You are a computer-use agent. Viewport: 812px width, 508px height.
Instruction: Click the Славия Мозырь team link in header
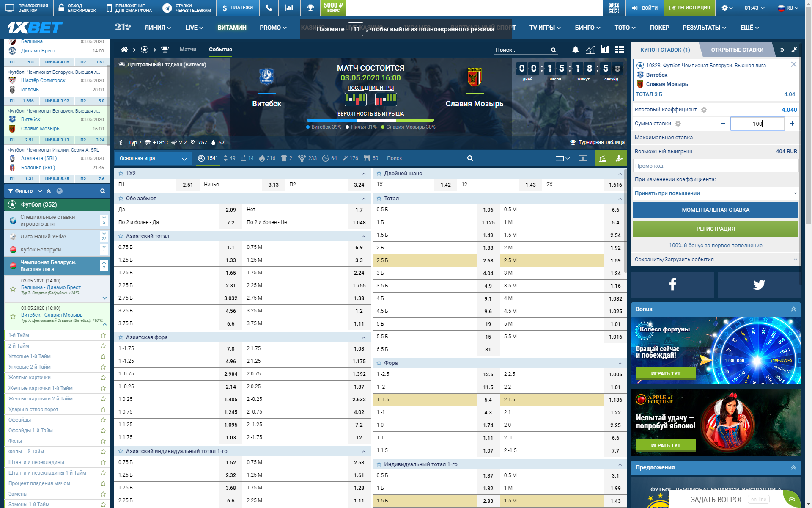coord(474,104)
